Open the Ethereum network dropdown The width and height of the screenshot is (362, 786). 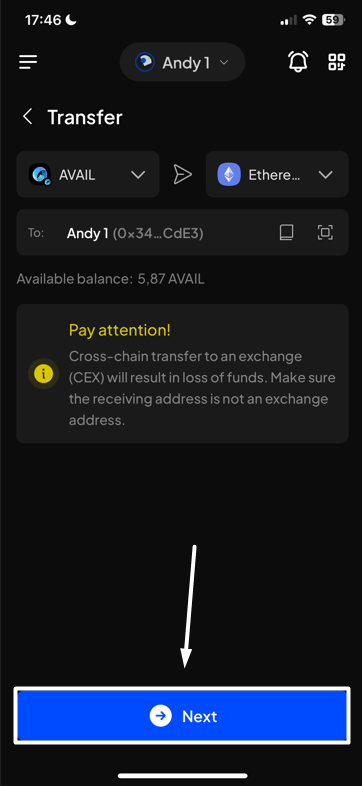(277, 174)
